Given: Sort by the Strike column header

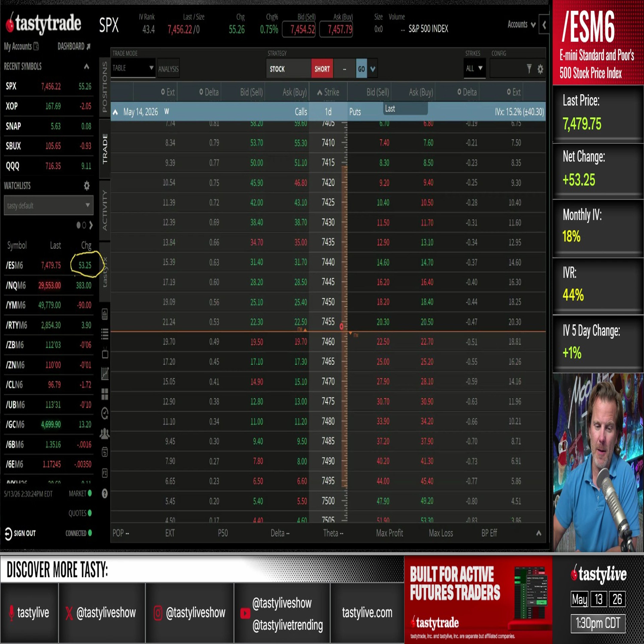Looking at the screenshot, I should click(x=328, y=92).
